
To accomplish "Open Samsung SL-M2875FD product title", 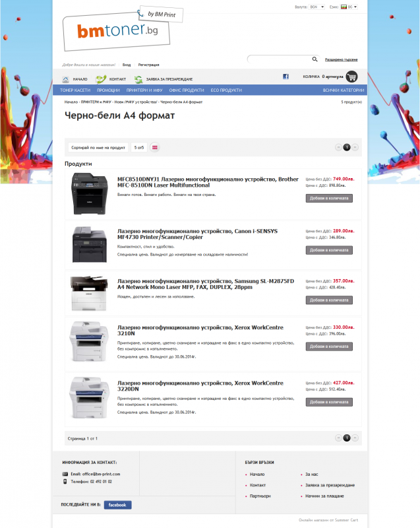I will point(206,284).
